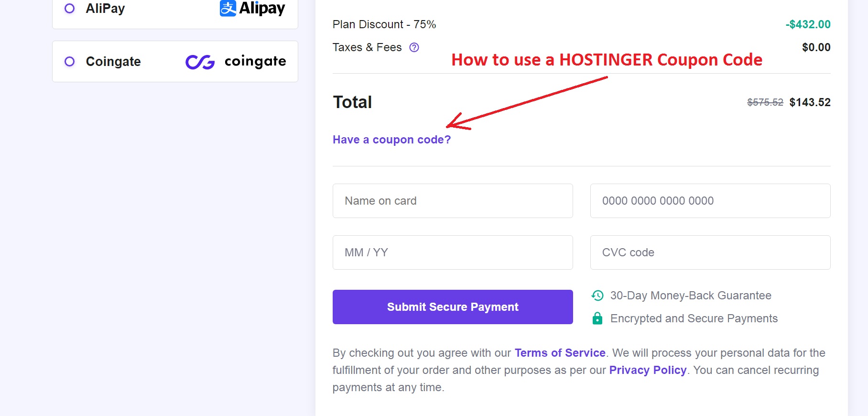Click the Taxes & Fees help icon

click(x=414, y=47)
